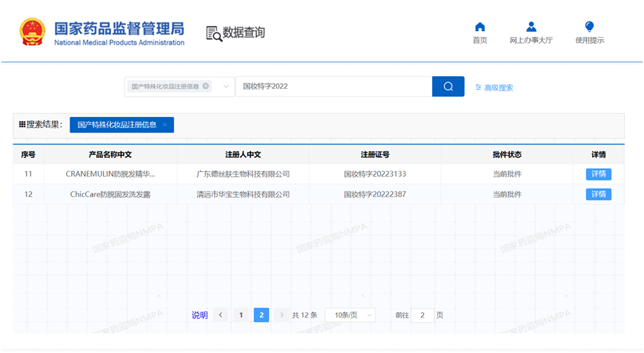Go to previous page with left arrow
Image resolution: width=644 pixels, height=353 pixels.
(x=221, y=315)
